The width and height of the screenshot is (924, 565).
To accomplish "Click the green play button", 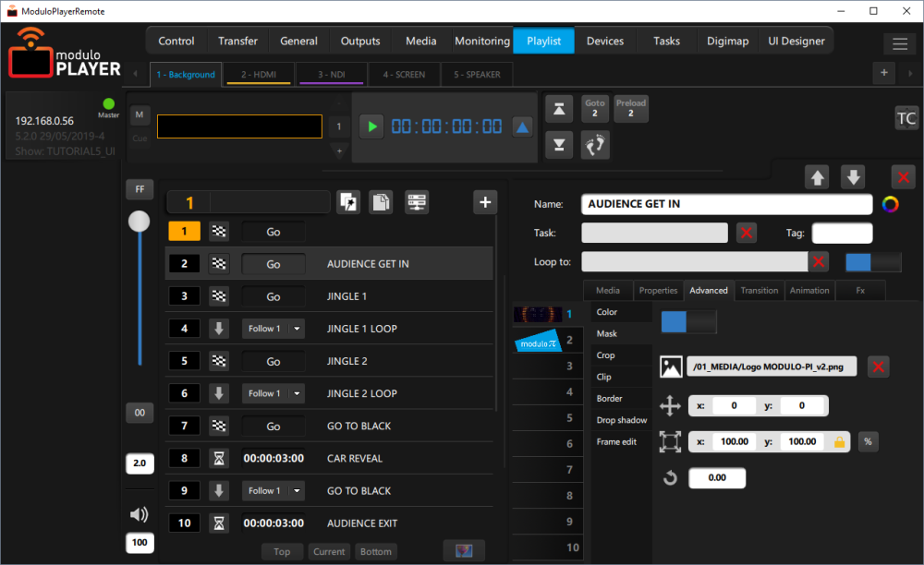I will point(371,126).
